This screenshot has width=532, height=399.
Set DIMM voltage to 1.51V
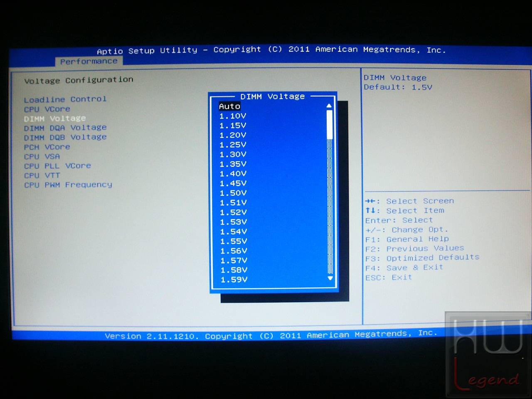[233, 202]
